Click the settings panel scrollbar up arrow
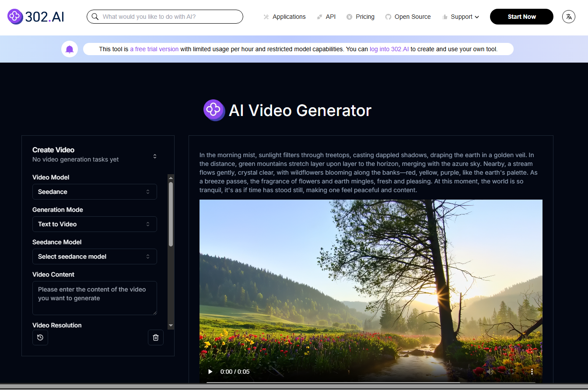Screen dimensions: 588x390 point(171,177)
